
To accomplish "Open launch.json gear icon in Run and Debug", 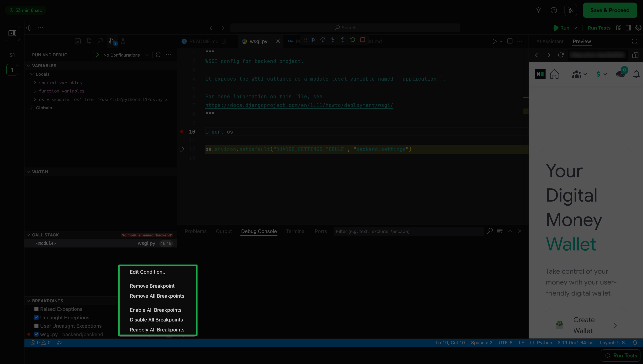I will [158, 54].
